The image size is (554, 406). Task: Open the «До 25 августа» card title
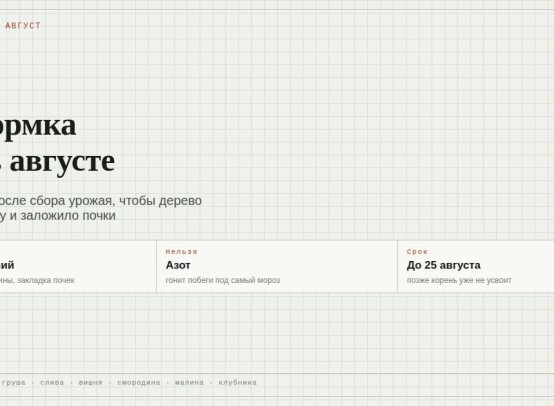tap(443, 265)
